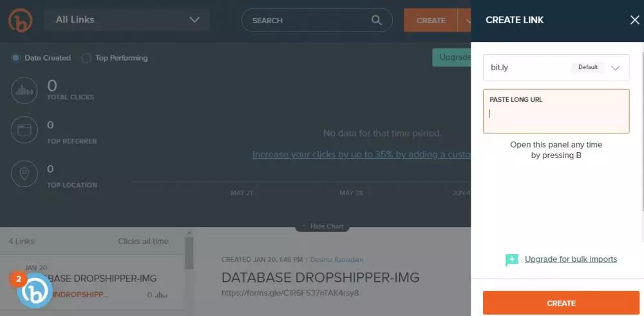Focus the SEARCH input field
644x316 pixels.
317,20
